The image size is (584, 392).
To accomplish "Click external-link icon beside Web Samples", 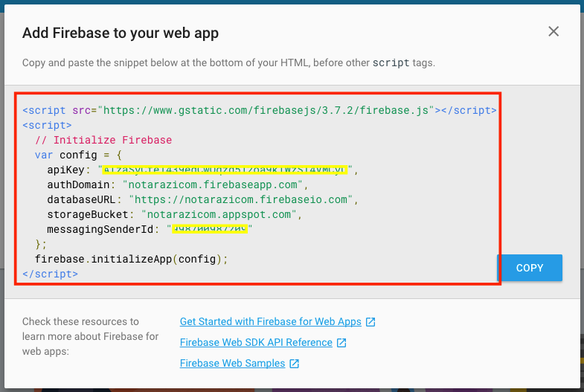I will [295, 364].
